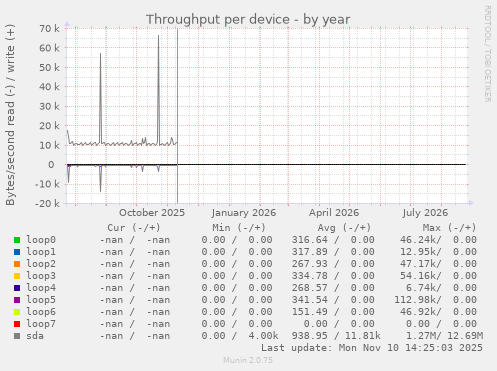
Task: Click the sda minimum write value '4.00k'
Action: coord(263,336)
